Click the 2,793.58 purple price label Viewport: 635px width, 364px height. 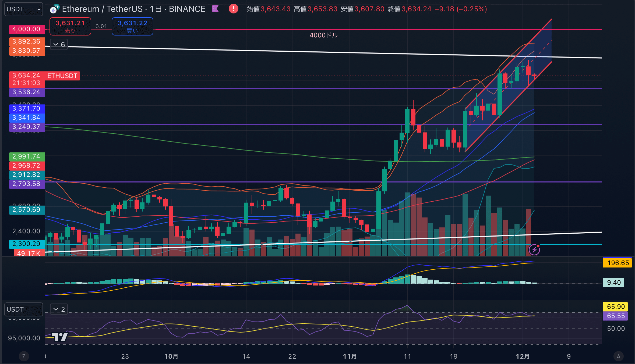[27, 184]
